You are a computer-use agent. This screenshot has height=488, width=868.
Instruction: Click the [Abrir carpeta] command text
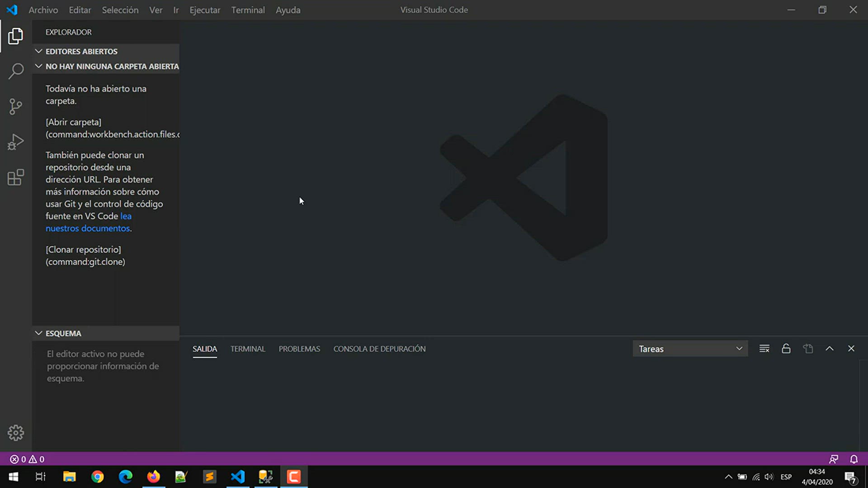tap(74, 122)
